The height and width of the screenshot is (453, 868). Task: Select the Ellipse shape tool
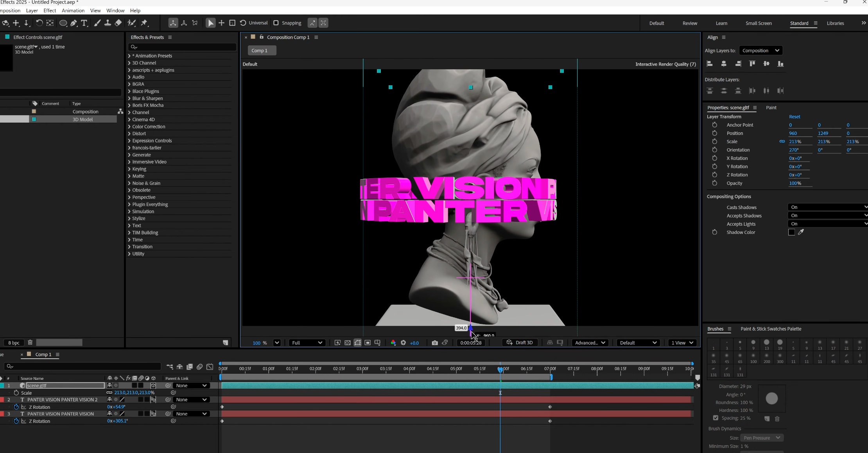tap(63, 23)
